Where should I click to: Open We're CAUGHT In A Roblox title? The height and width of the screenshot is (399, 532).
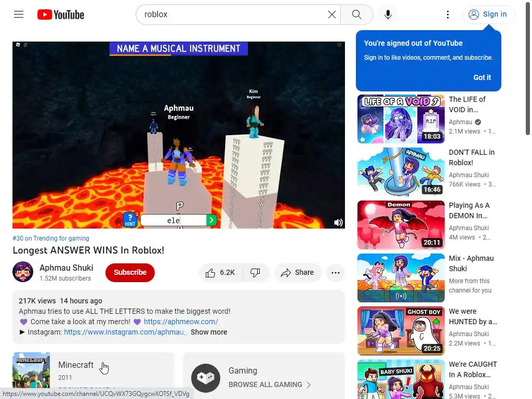pyautogui.click(x=473, y=369)
